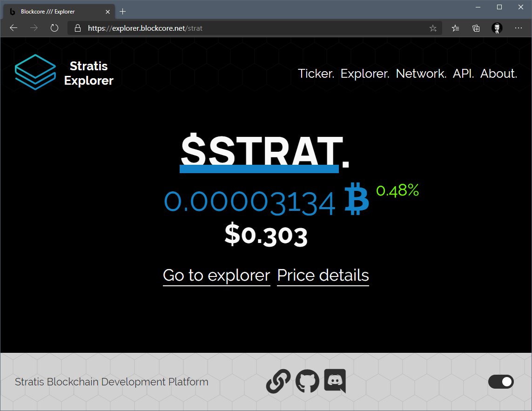Open the Network menu item
Screen dimensions: 532x411
421,74
